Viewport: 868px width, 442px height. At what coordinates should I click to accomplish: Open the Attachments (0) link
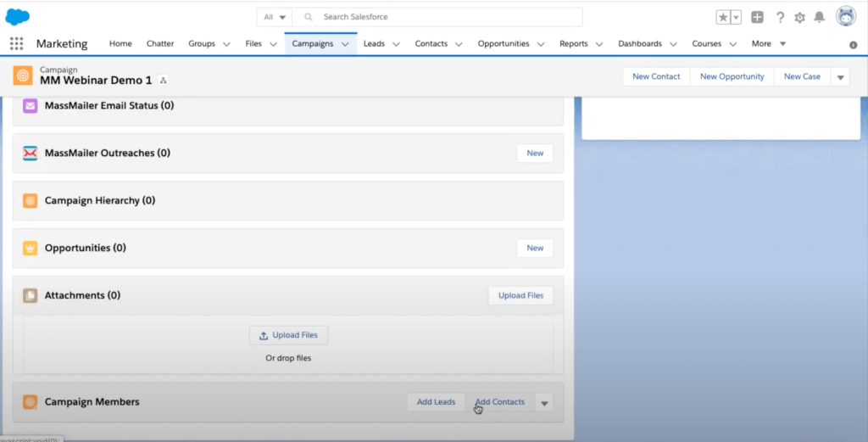[x=82, y=295]
